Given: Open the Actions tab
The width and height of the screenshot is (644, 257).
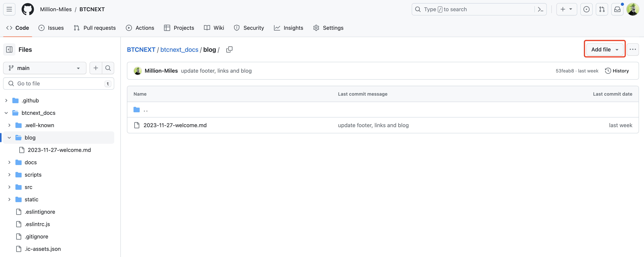Looking at the screenshot, I should (140, 28).
